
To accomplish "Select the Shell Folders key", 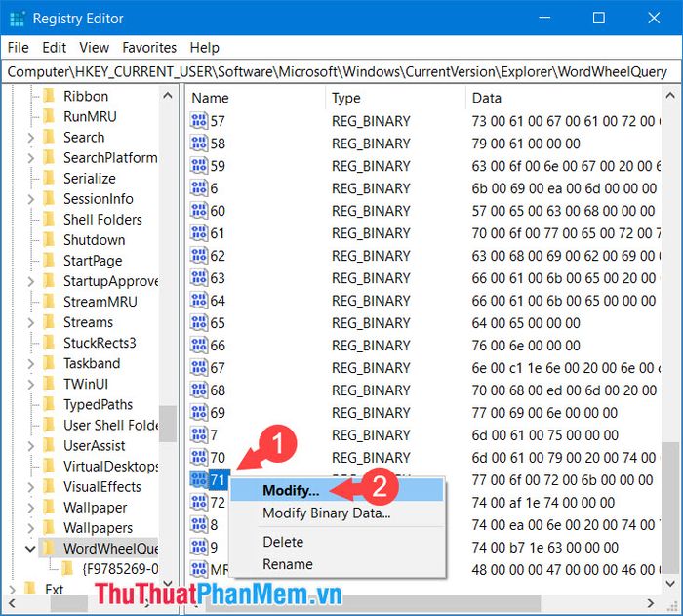I will [102, 220].
